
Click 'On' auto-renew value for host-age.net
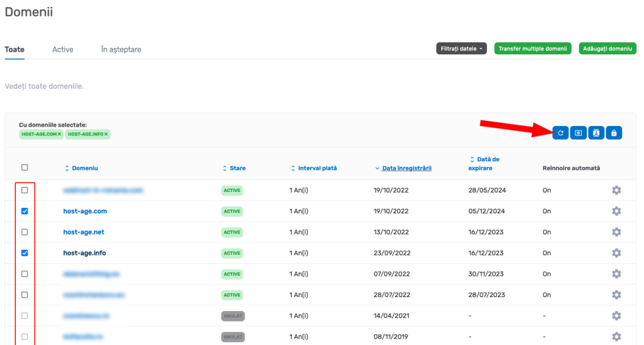click(547, 232)
